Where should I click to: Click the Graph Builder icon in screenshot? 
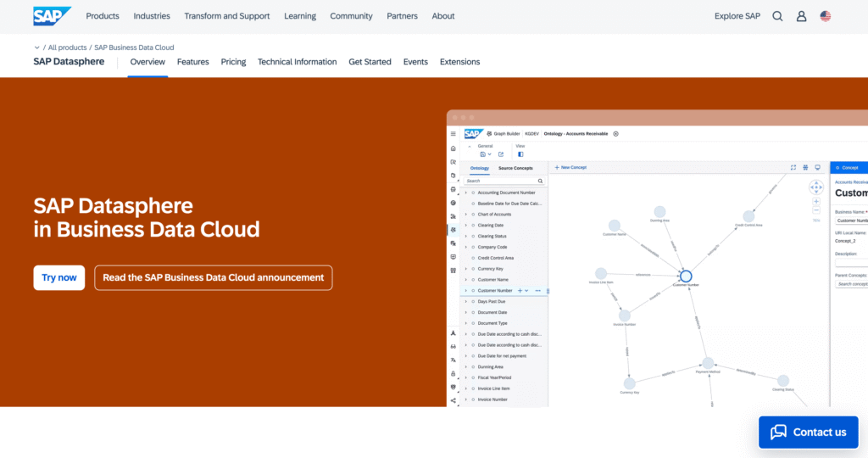click(489, 134)
